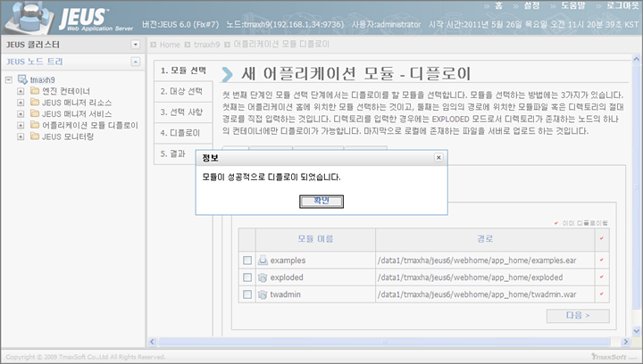Expand the JEUS 모니터링 node
643x364 pixels.
click(21, 136)
